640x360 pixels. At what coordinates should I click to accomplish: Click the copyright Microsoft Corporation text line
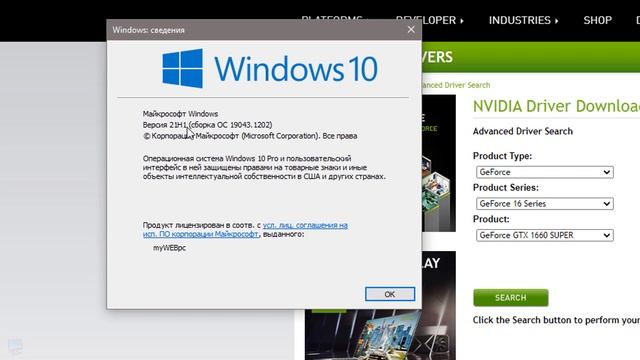(250, 136)
